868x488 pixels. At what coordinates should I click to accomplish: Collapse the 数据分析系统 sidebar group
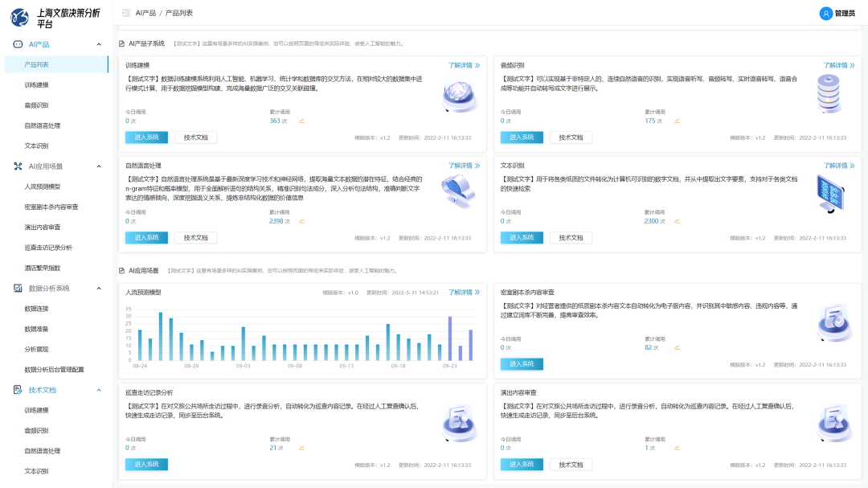(x=99, y=288)
